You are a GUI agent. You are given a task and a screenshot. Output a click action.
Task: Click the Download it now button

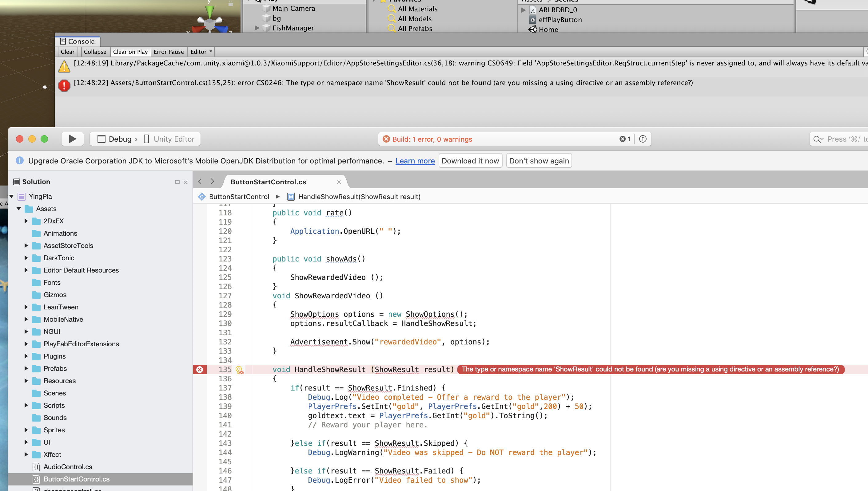coord(470,161)
